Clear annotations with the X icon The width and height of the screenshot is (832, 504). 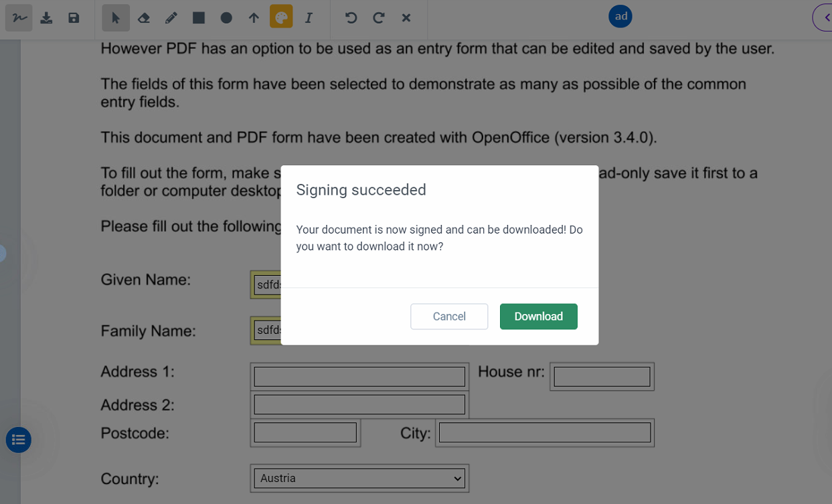(x=406, y=18)
